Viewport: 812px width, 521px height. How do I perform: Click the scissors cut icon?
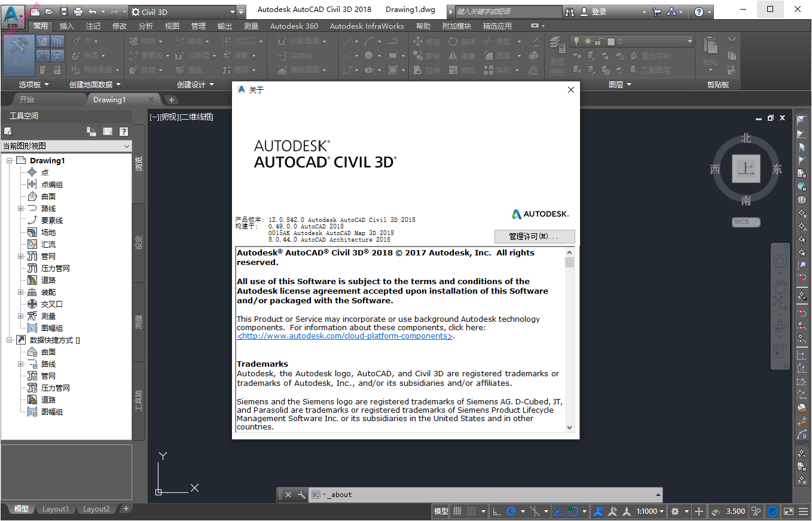tap(732, 41)
